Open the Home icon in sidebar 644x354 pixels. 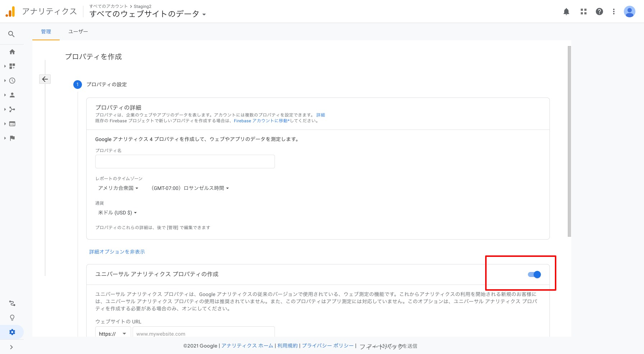12,52
